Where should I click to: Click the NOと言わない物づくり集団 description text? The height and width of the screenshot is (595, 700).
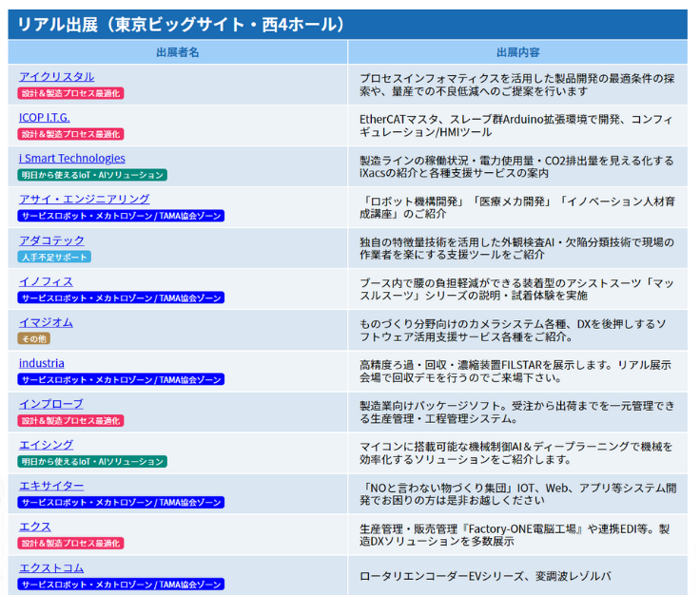coord(517,494)
